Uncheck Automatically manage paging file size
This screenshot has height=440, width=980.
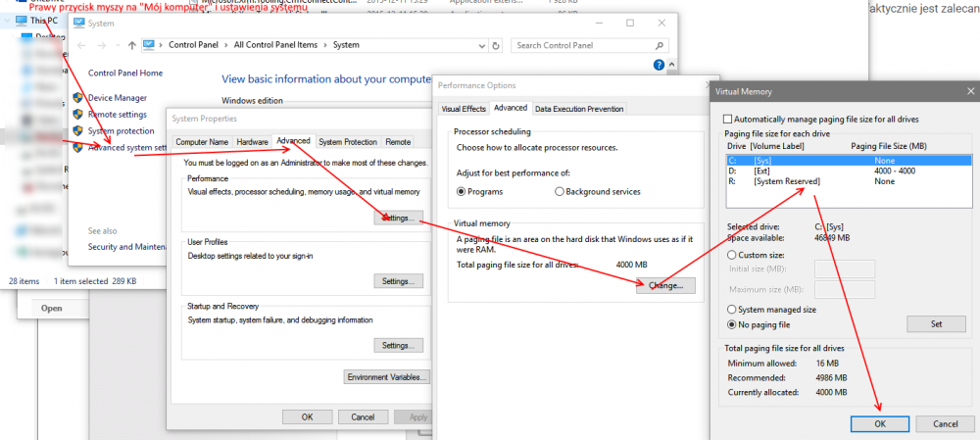click(x=727, y=119)
